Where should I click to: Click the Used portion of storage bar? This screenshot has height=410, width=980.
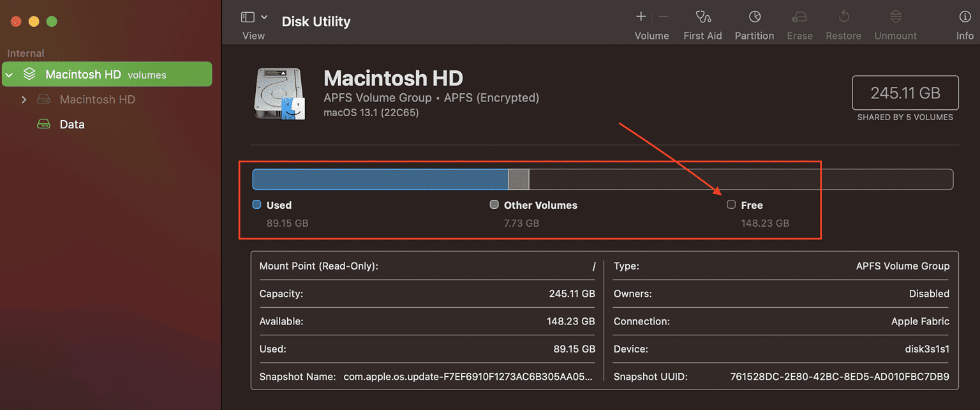coord(380,179)
